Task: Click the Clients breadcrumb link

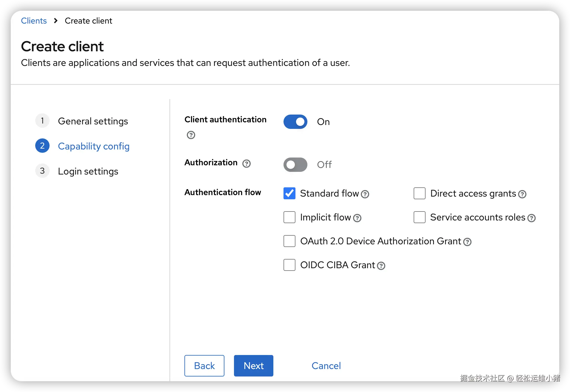Action: coord(34,21)
